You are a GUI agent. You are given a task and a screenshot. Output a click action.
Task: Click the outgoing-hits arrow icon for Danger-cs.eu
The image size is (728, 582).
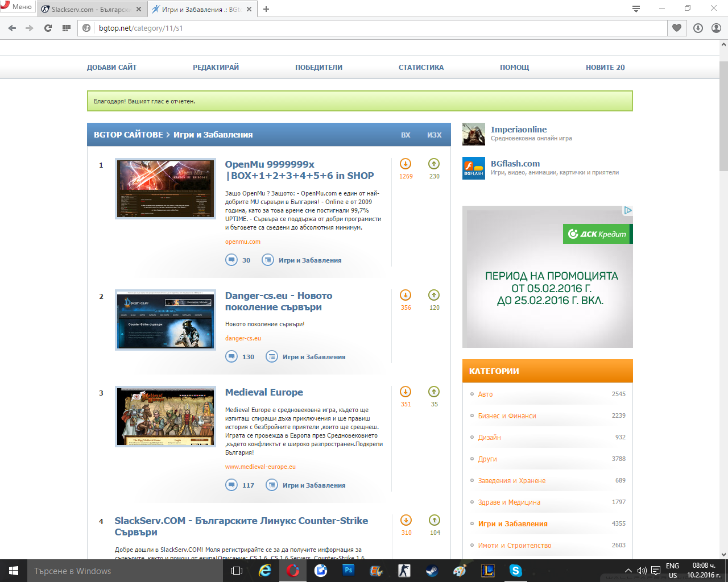pyautogui.click(x=434, y=295)
